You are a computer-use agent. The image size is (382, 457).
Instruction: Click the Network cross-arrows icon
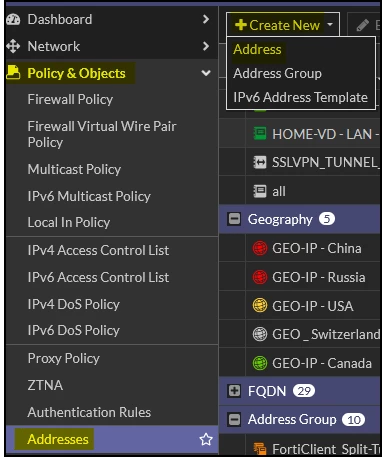(x=13, y=46)
